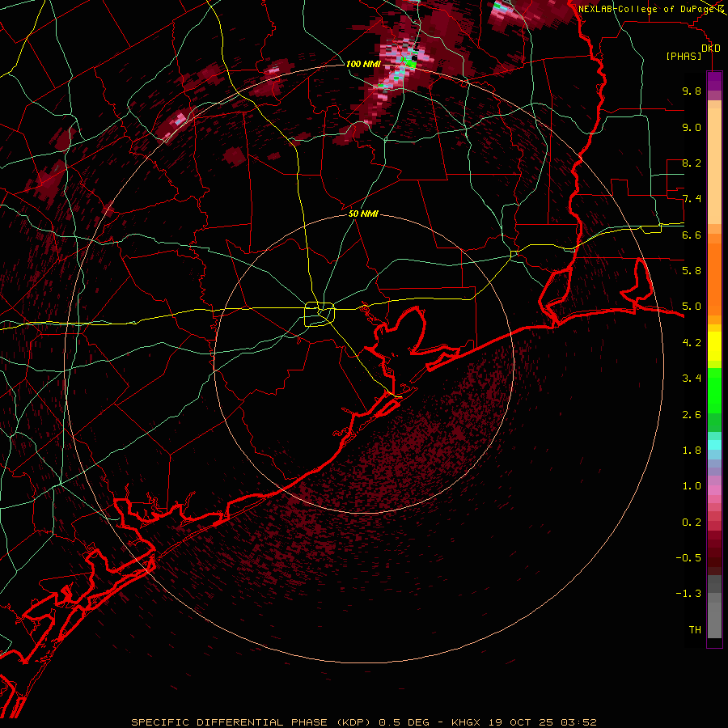Click the 0.5 DEG tilt text in the caption
Viewport: 728px width, 728px height.
coord(404,722)
